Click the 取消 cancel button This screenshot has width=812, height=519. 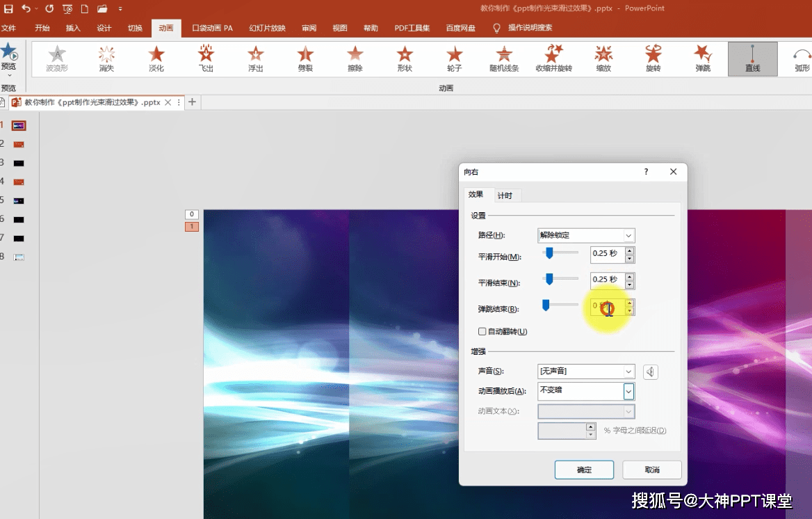[652, 470]
